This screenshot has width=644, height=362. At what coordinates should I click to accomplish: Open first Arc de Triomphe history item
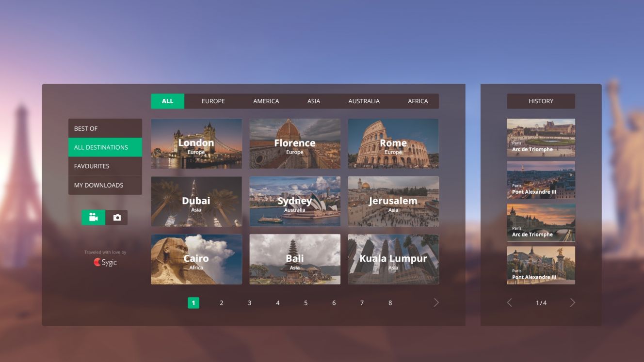[x=541, y=138]
